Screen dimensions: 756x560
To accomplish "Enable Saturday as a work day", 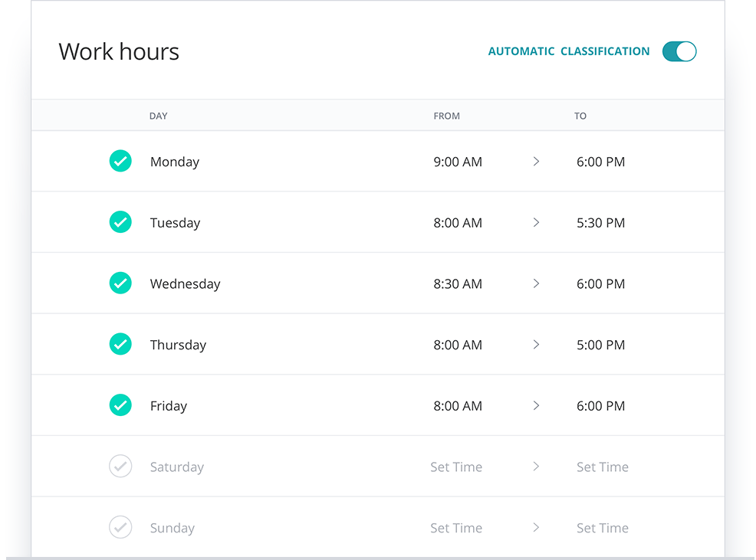I will [x=120, y=466].
